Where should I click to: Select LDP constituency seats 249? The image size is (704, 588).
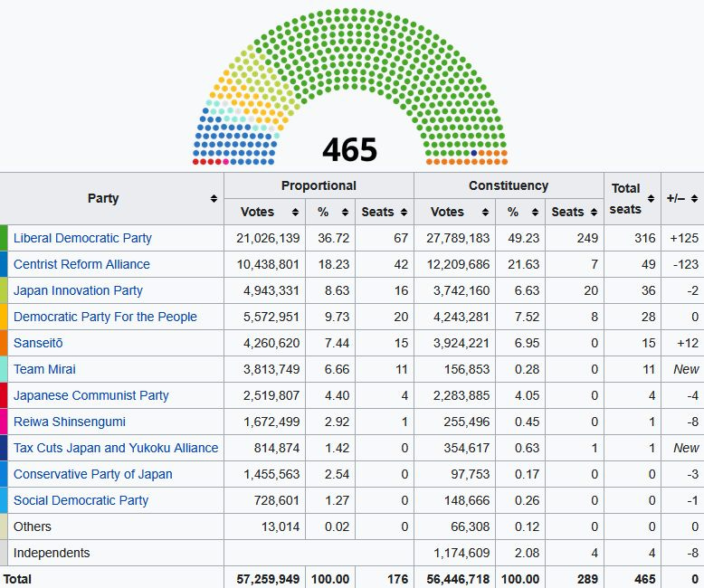tap(587, 238)
